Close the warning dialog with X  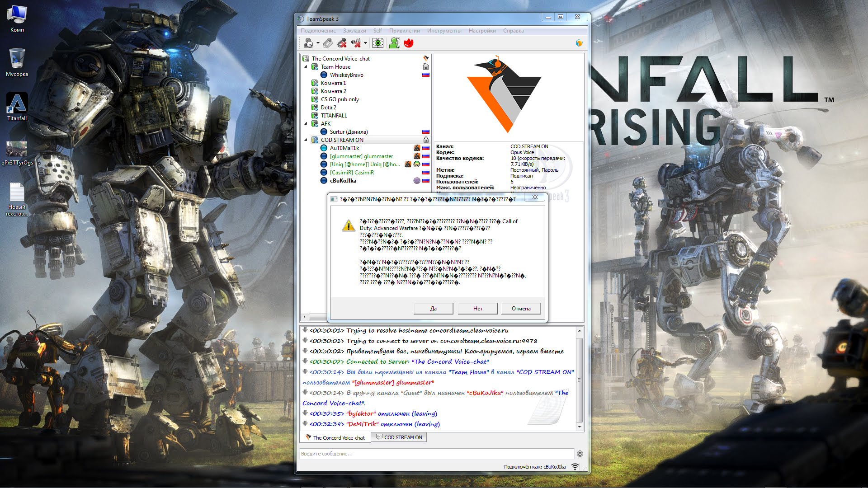pos(535,197)
